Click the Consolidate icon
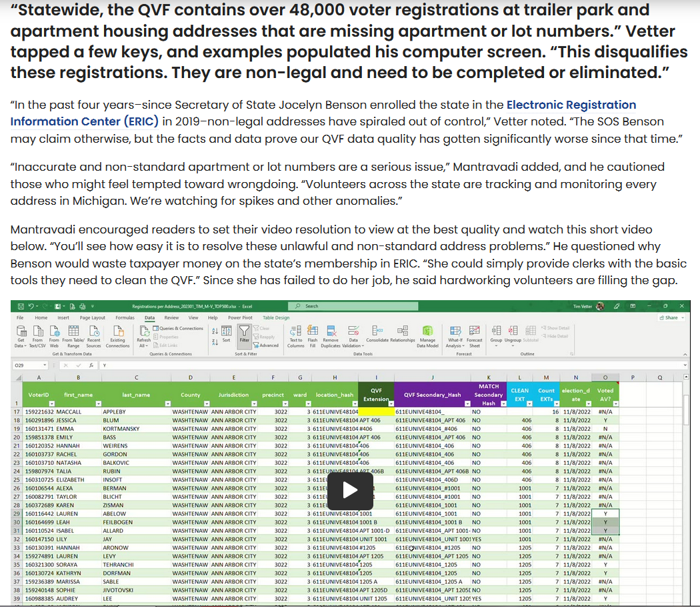 click(x=377, y=334)
